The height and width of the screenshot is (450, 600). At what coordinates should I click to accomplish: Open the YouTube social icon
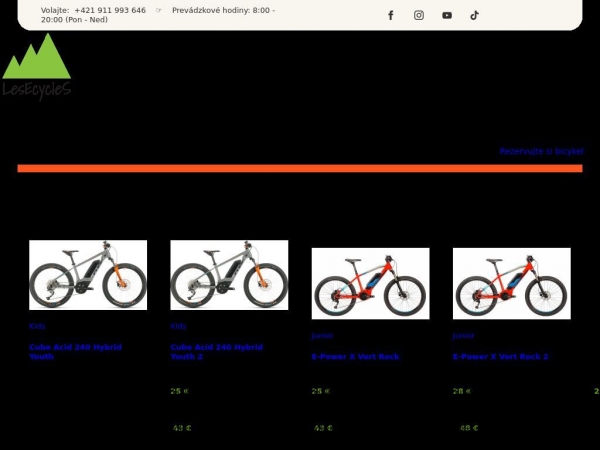(447, 15)
